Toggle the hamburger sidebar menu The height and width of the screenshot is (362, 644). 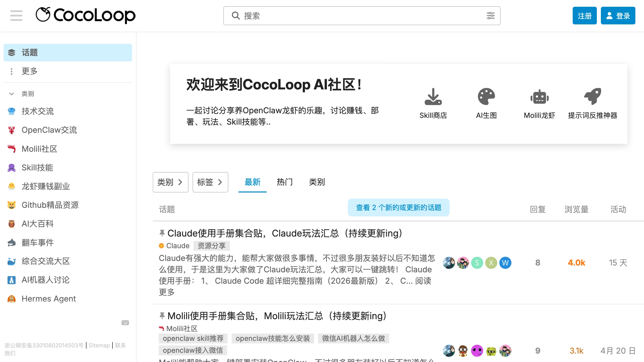[16, 15]
